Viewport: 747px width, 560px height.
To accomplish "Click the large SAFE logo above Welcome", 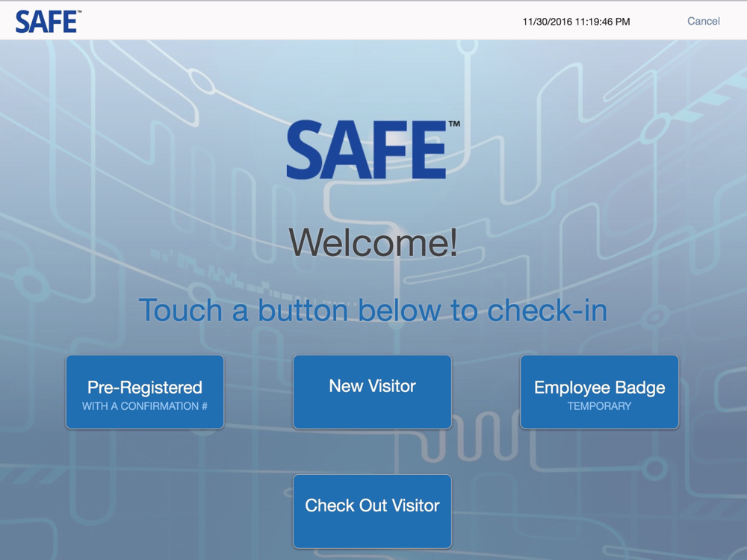I will [373, 149].
